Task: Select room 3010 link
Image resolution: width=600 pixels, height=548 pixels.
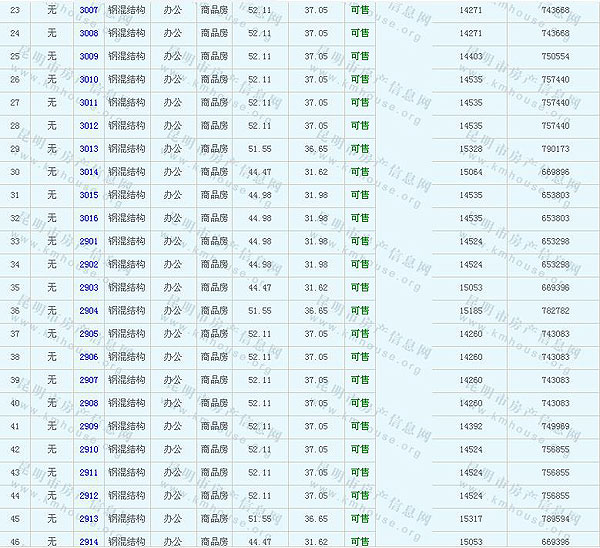Action: tap(89, 79)
